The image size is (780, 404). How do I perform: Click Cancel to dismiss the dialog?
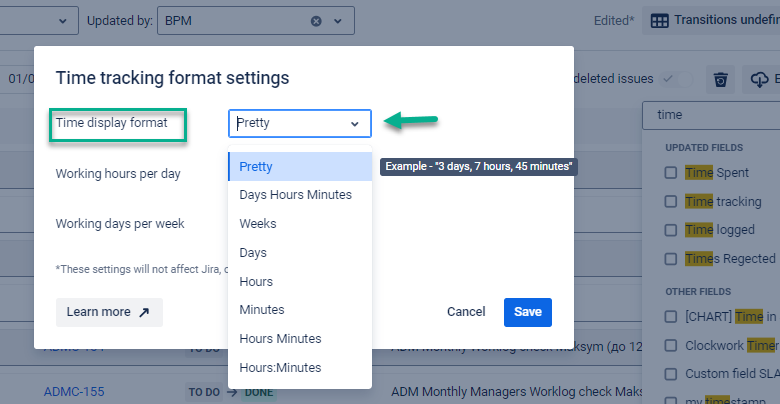point(466,312)
